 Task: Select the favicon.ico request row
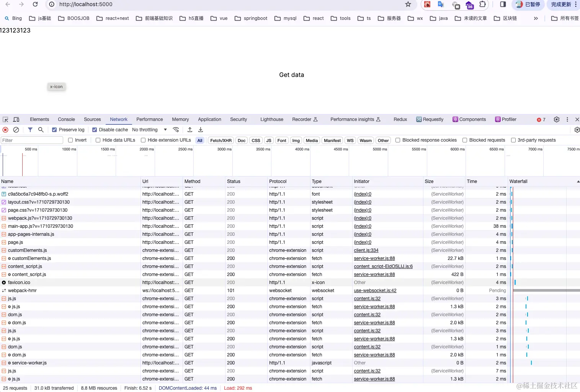pyautogui.click(x=290, y=283)
